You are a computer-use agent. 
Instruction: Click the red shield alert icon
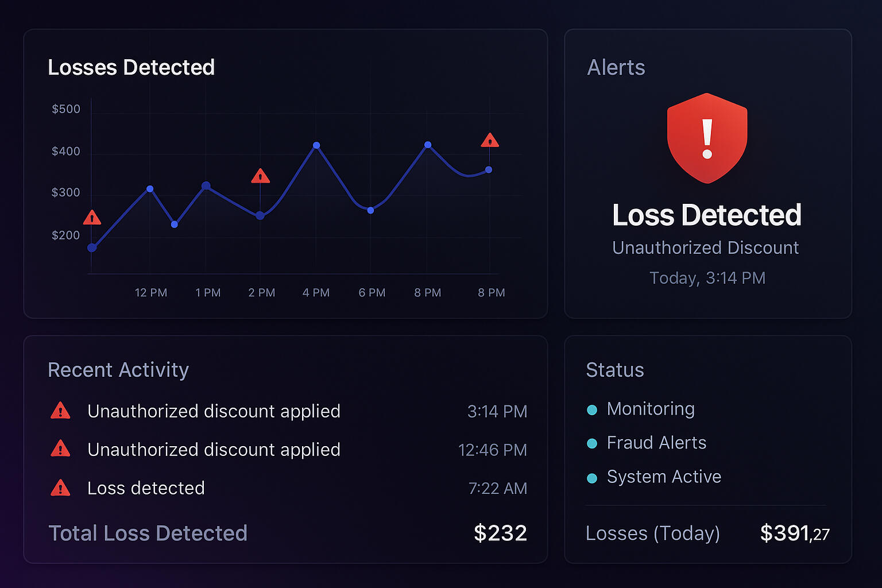(707, 138)
